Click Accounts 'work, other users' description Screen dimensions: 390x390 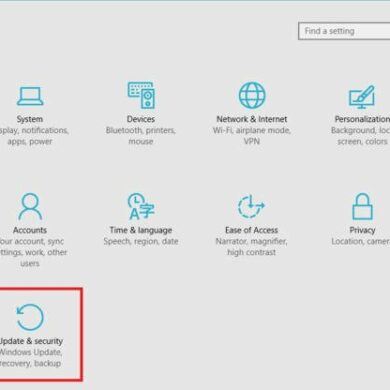click(x=33, y=258)
